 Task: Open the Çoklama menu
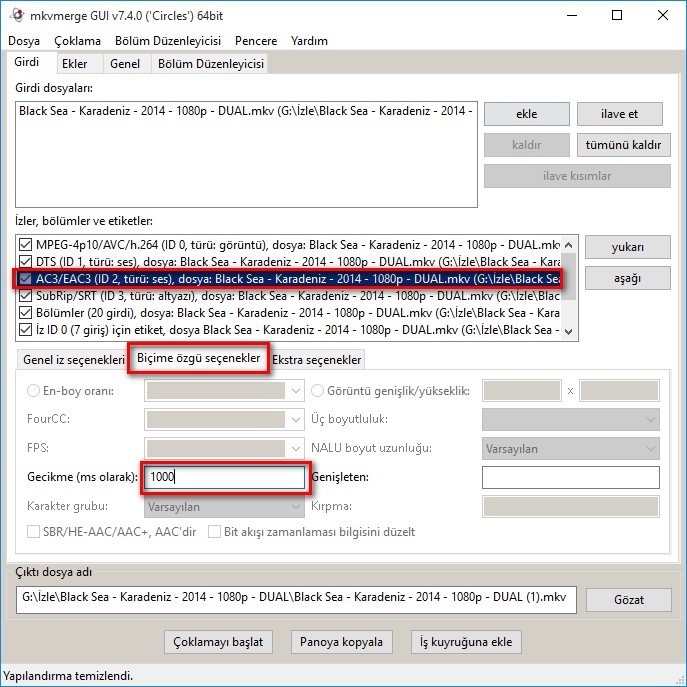point(77,41)
